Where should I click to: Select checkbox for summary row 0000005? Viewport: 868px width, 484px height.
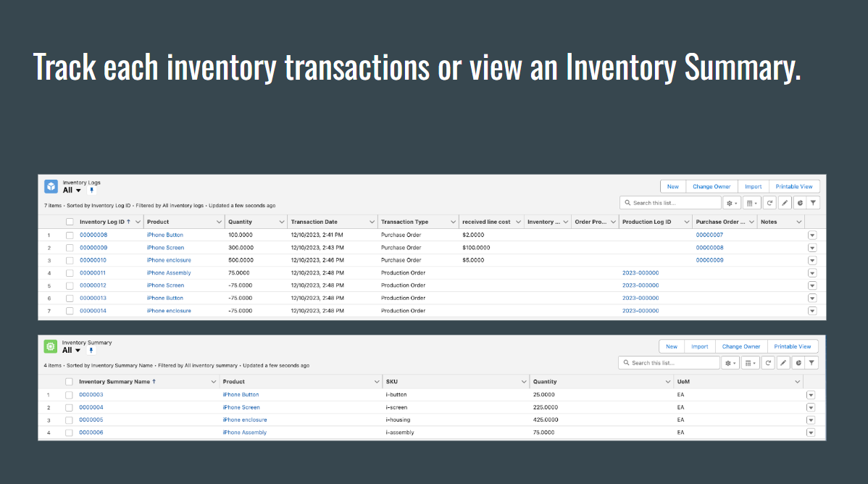69,420
